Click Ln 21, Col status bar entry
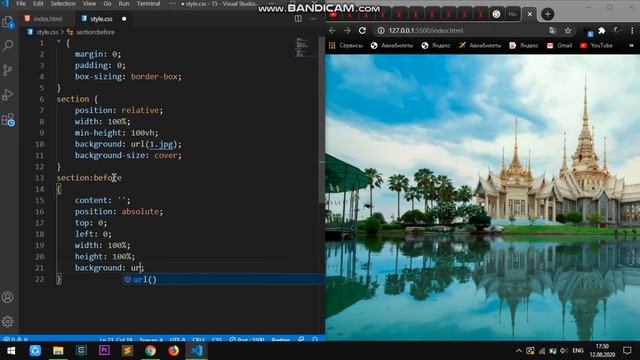 coord(116,339)
